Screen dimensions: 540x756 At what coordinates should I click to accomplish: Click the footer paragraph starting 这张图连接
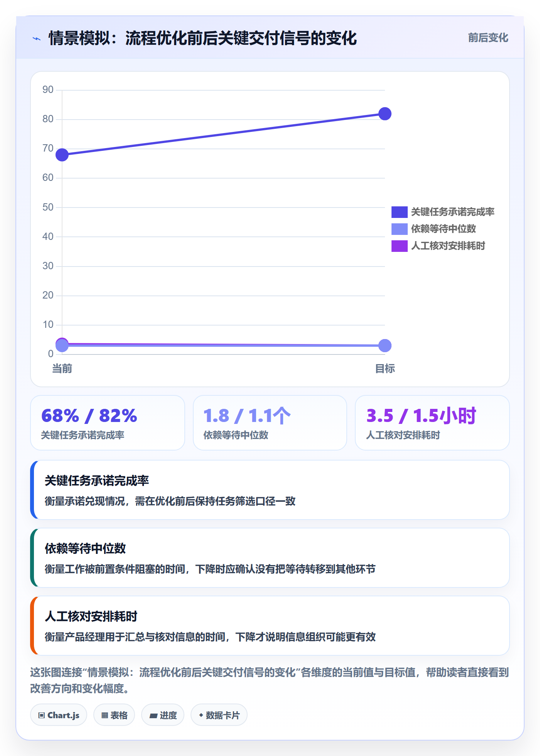point(270,680)
